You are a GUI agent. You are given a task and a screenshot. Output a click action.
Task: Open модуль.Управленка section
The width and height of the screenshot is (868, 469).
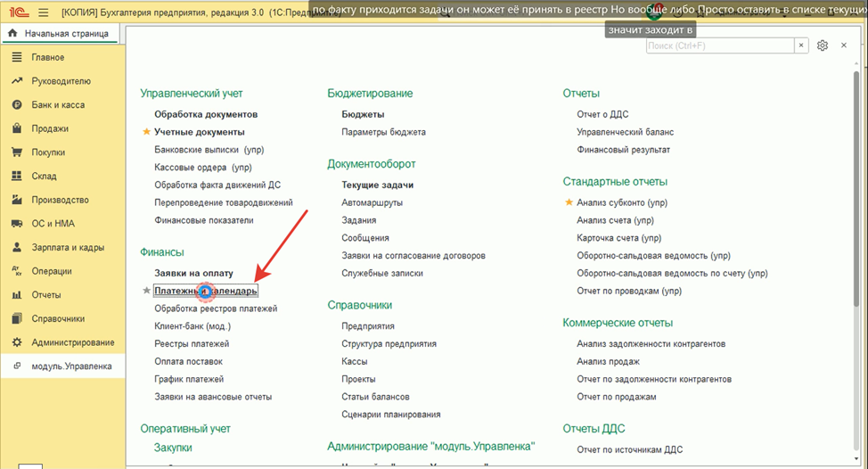[62, 366]
